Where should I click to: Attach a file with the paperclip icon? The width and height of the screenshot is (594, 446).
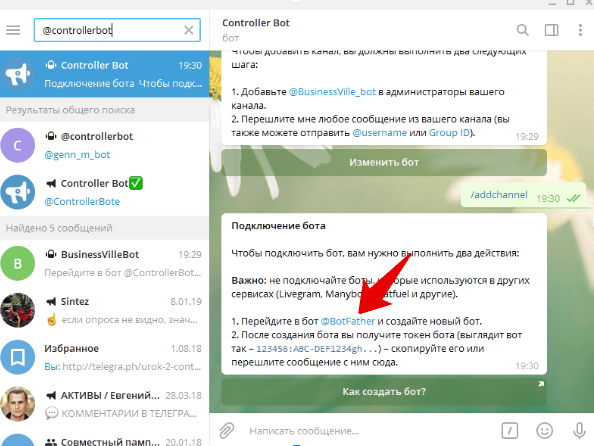point(227,430)
